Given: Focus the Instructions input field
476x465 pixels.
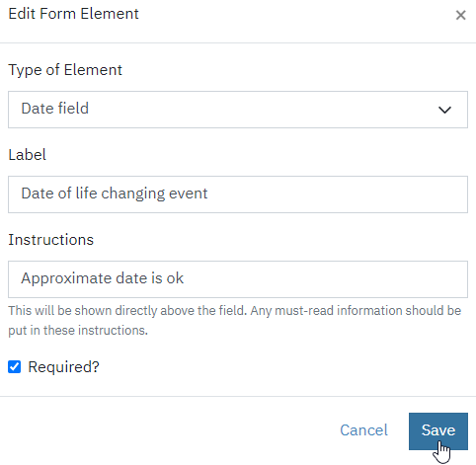Looking at the screenshot, I should (x=238, y=279).
